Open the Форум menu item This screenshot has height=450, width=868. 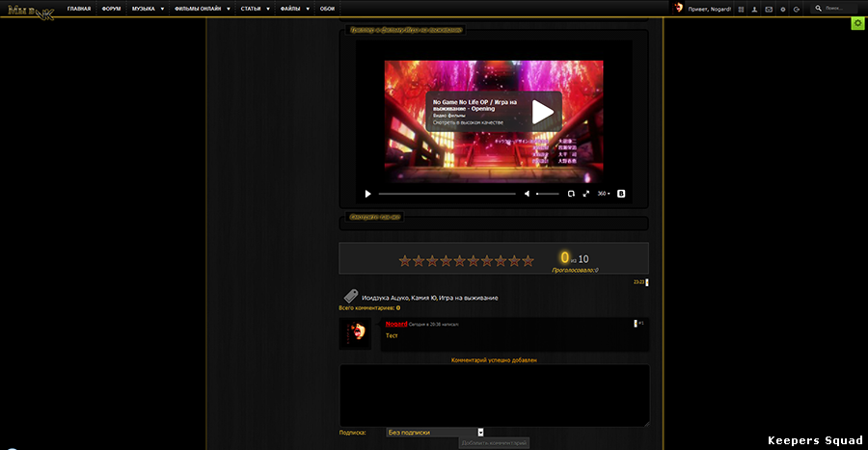point(111,9)
